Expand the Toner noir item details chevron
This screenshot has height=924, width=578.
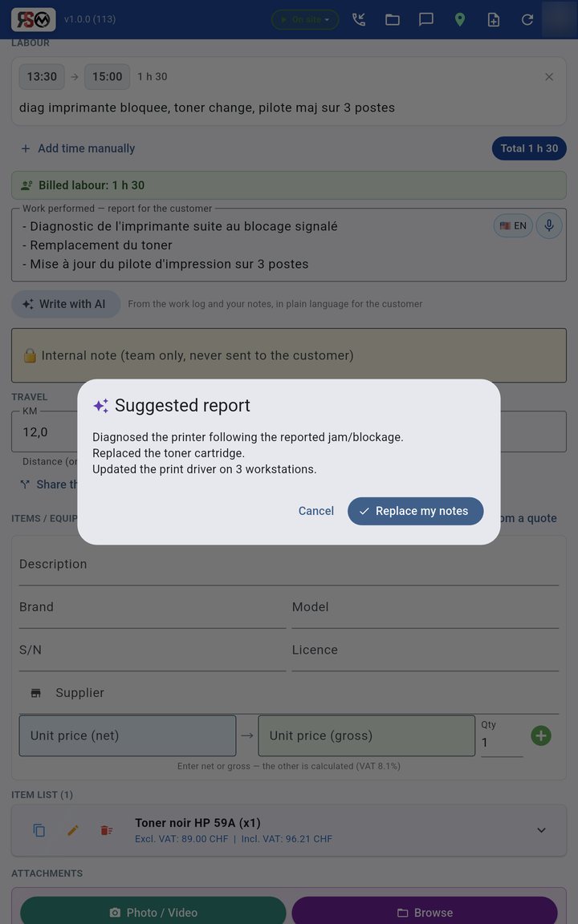(x=541, y=830)
